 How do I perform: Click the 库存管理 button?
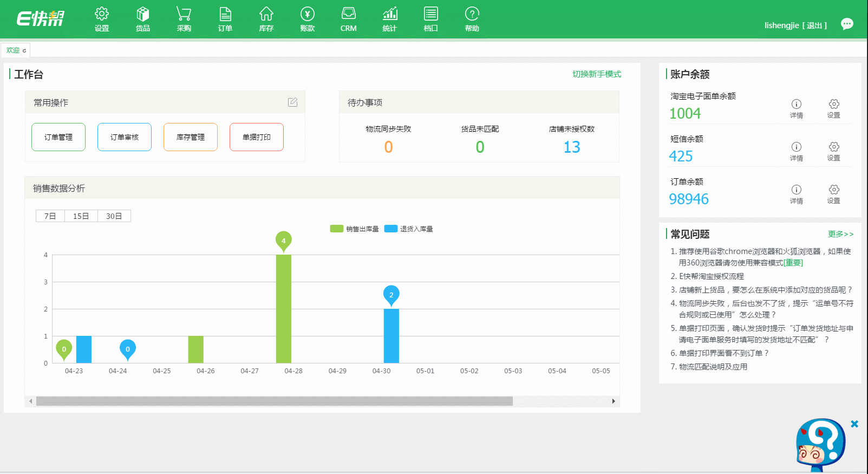(191, 137)
